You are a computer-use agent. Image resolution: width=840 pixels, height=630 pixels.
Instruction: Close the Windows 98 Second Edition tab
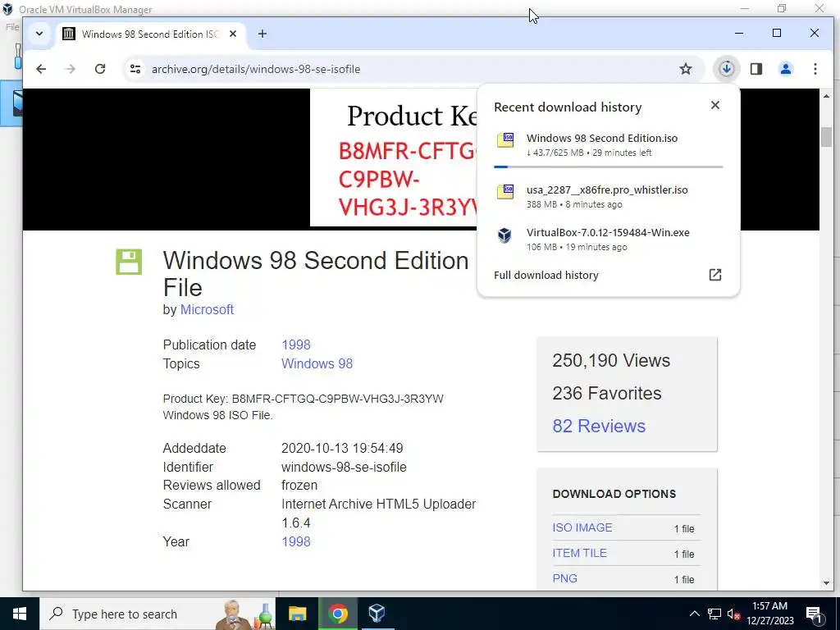click(232, 34)
